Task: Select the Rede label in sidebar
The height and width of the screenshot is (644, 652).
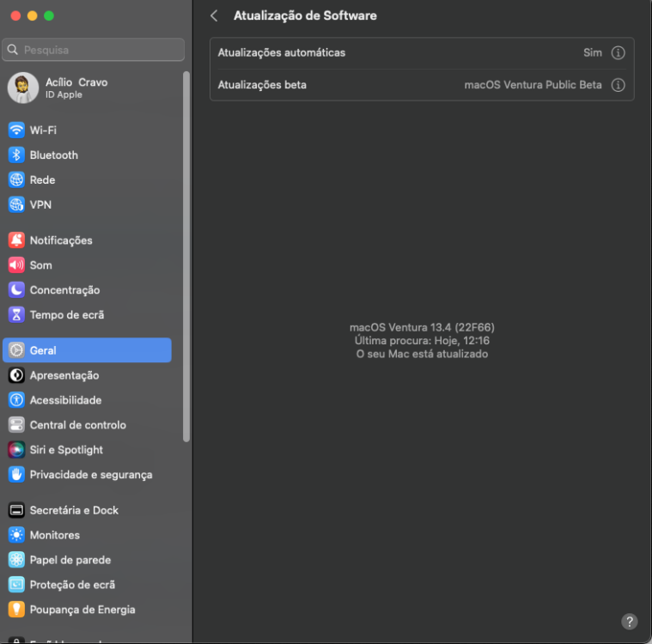Action: pos(42,180)
